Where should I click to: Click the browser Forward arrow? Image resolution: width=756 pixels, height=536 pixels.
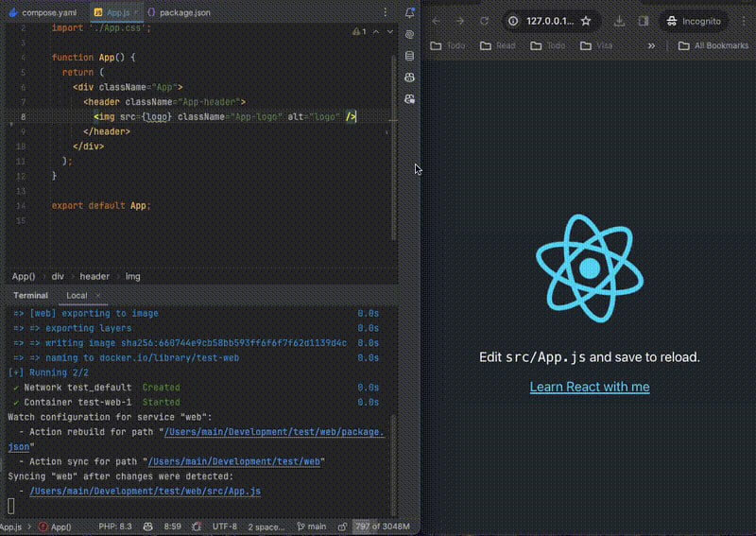click(x=460, y=21)
